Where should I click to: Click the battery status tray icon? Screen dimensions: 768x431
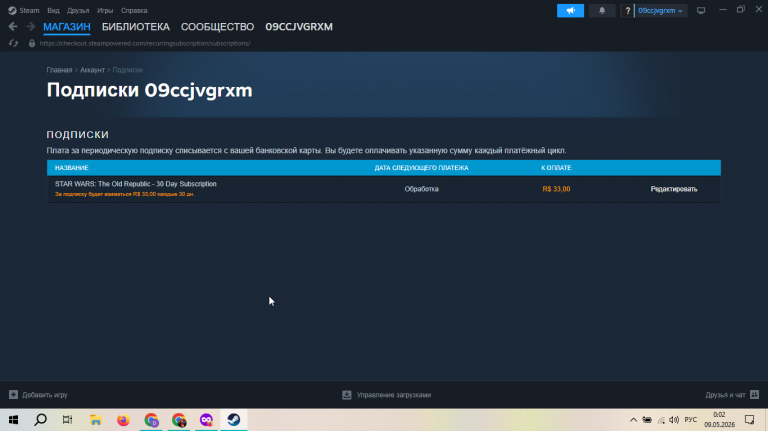pyautogui.click(x=647, y=420)
